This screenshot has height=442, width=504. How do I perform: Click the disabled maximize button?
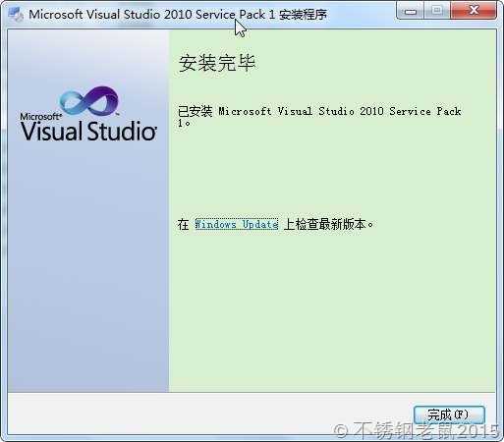click(437, 11)
